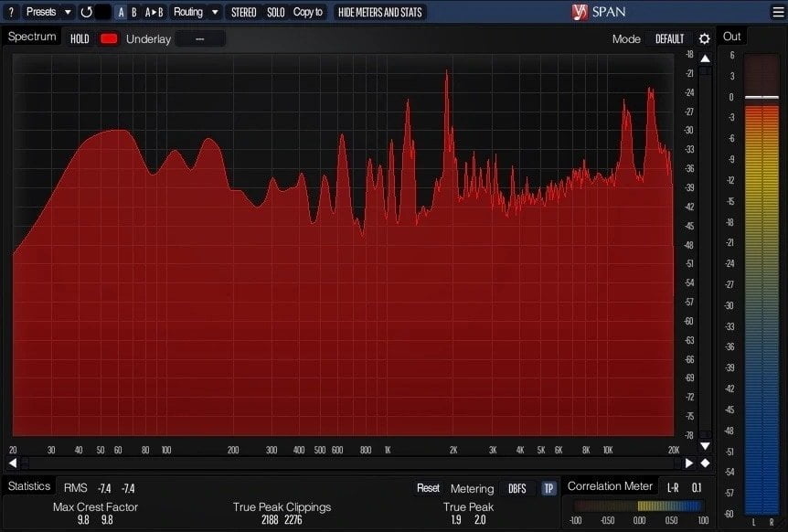Open the DBFS metering selector
Image resolution: width=788 pixels, height=532 pixels.
pyautogui.click(x=516, y=488)
